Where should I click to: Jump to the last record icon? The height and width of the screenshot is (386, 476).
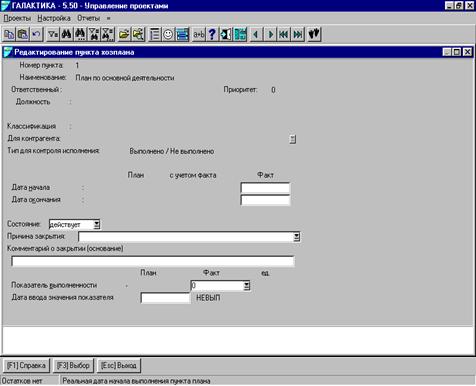(x=298, y=34)
